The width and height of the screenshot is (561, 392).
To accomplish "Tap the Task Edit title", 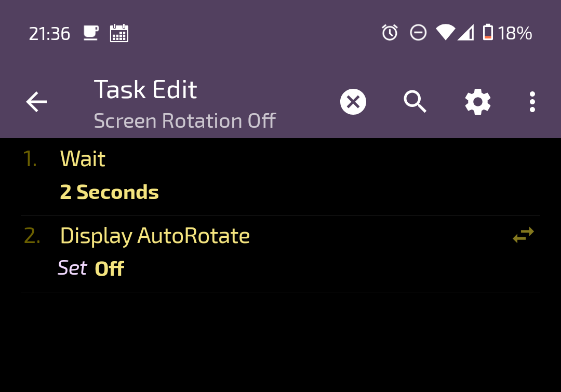I will click(145, 89).
